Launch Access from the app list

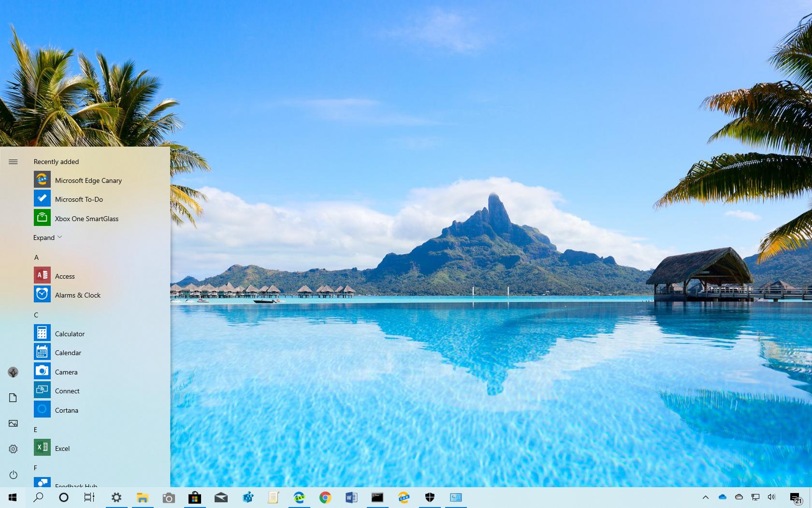click(x=65, y=276)
